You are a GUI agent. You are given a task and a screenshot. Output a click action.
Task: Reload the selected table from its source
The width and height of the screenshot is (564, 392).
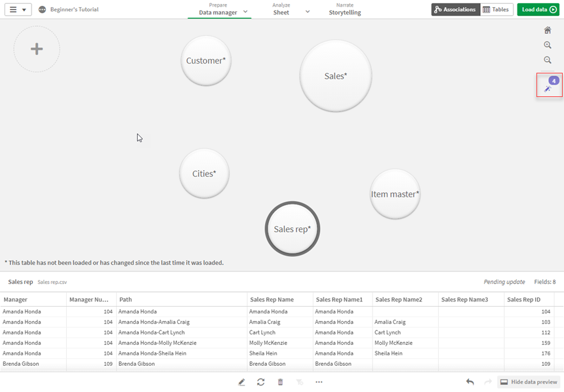[261, 382]
